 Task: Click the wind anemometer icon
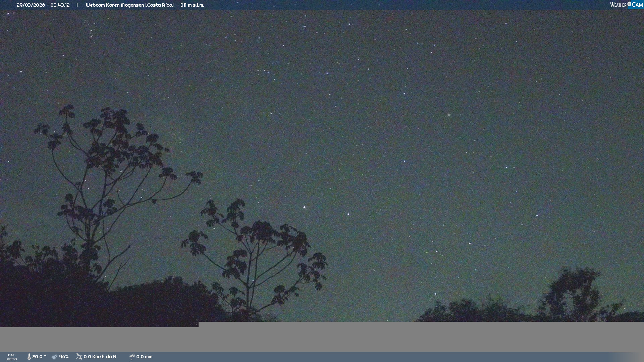(x=79, y=357)
